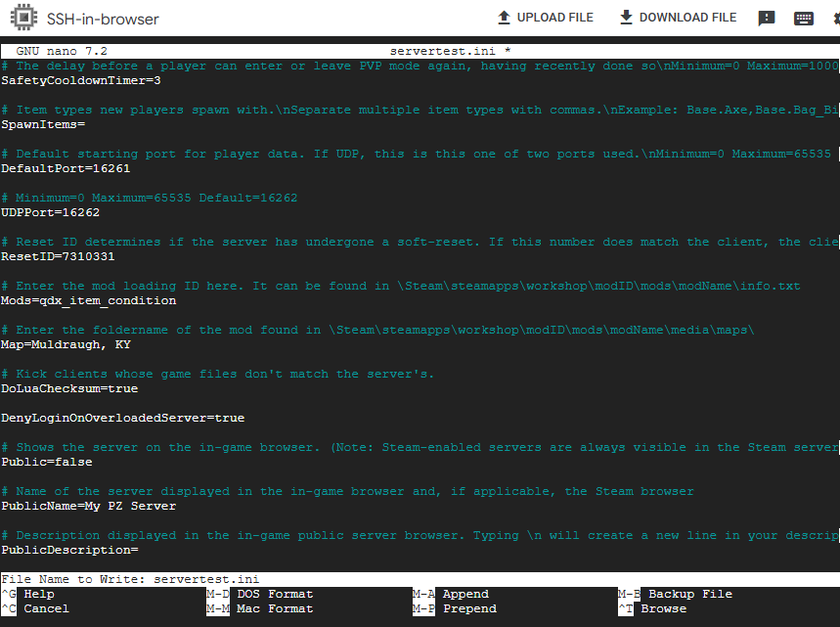Choose M-A Append option
The width and height of the screenshot is (840, 627).
pos(451,594)
